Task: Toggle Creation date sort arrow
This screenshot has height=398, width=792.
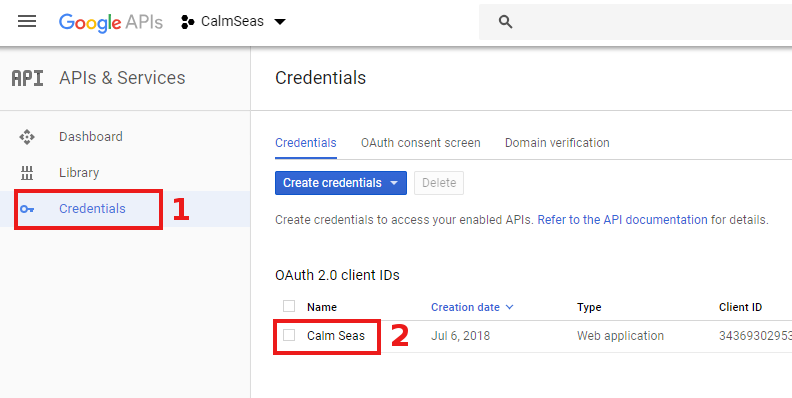Action: point(509,307)
